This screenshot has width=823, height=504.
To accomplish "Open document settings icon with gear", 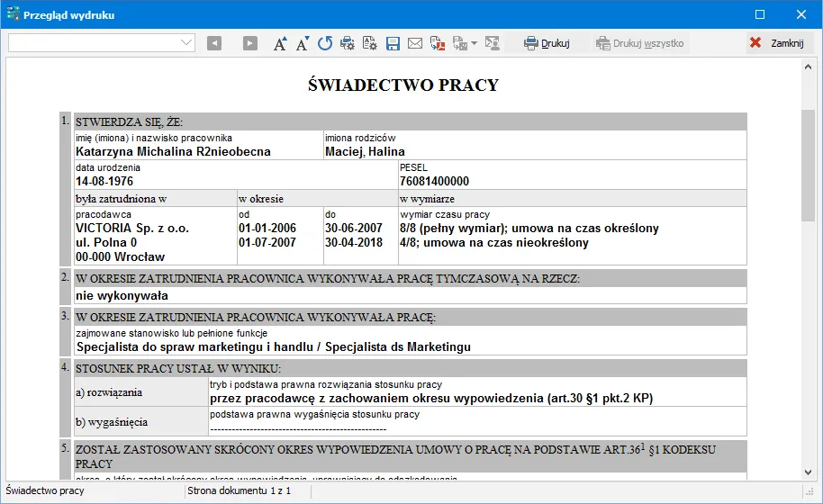I will click(x=369, y=43).
